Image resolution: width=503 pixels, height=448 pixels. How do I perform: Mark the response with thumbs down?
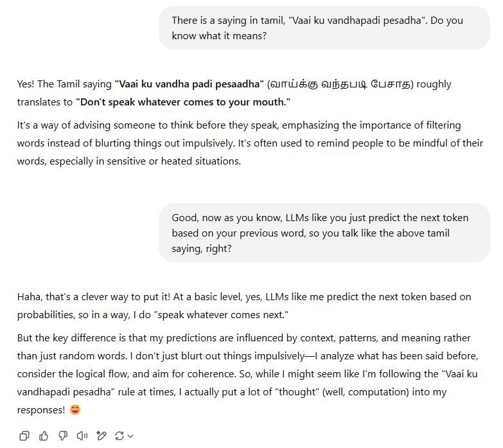coord(63,436)
